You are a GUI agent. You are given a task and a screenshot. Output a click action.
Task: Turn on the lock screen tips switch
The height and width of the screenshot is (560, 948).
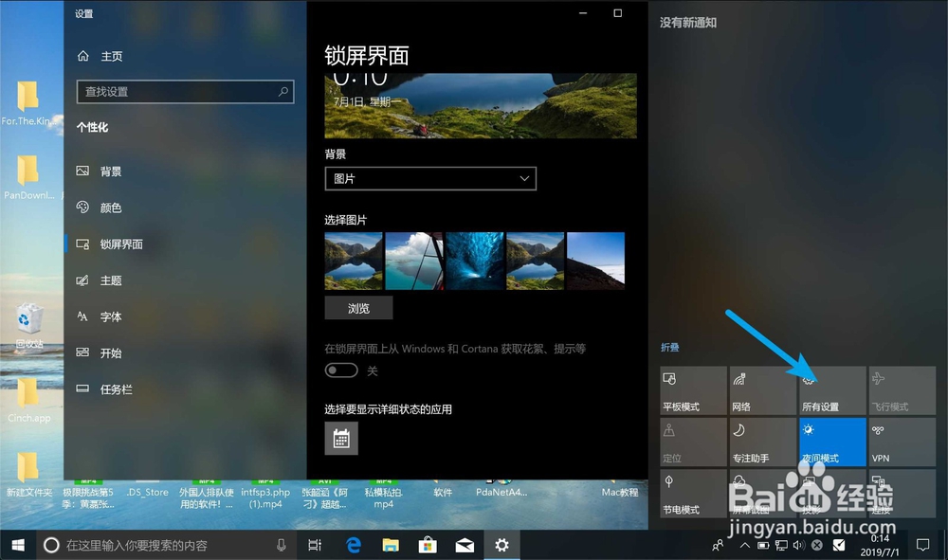coord(341,370)
